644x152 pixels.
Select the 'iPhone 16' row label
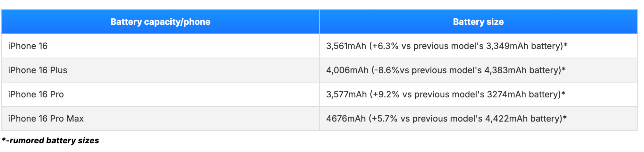click(28, 46)
